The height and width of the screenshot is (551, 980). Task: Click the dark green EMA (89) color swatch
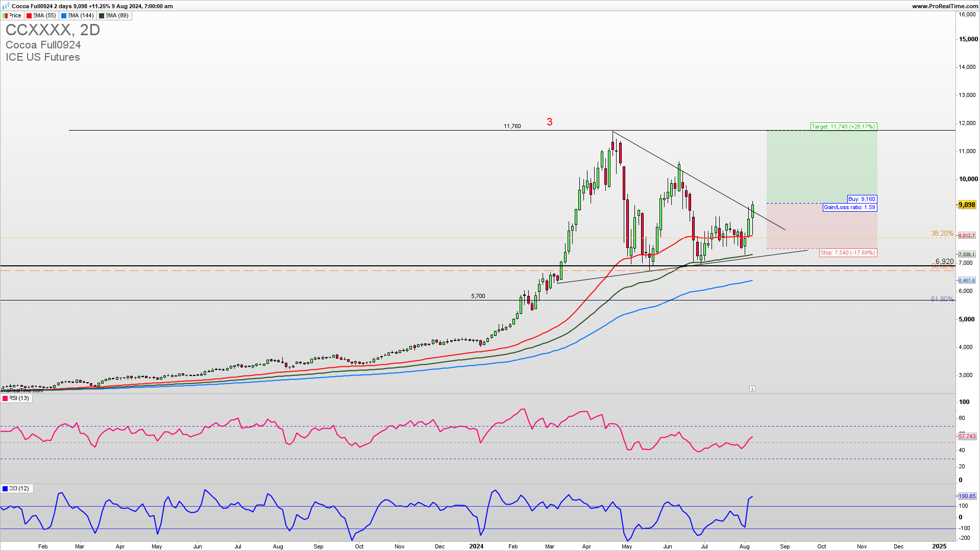tap(102, 16)
